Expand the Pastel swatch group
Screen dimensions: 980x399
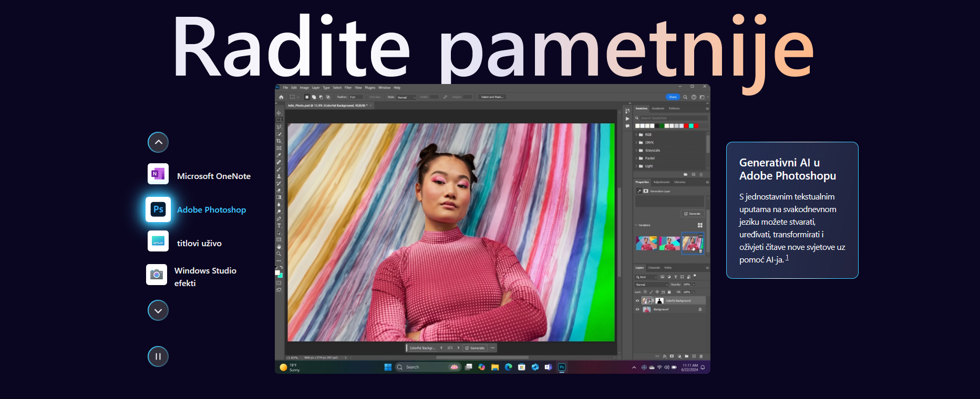(x=636, y=158)
